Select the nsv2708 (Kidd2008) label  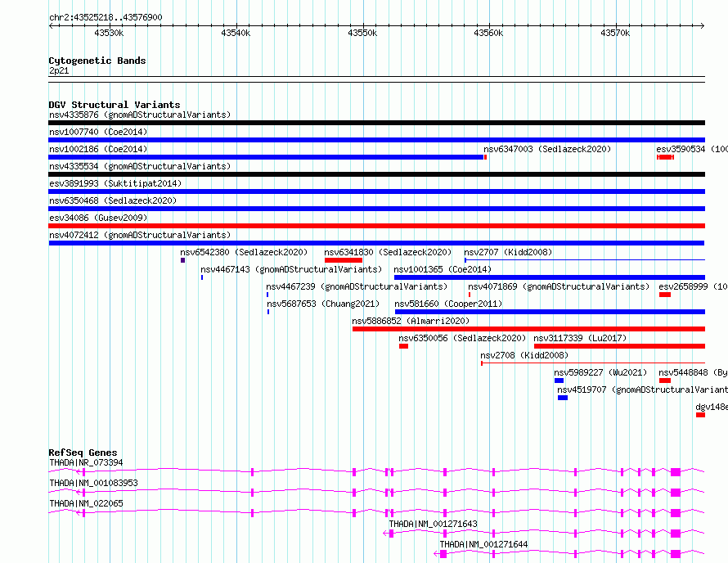[x=524, y=355]
